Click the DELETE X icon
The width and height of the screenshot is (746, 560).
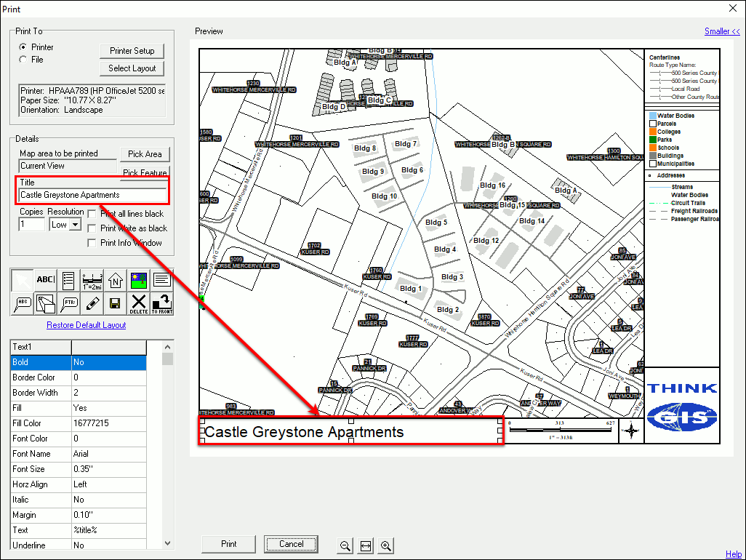point(138,303)
